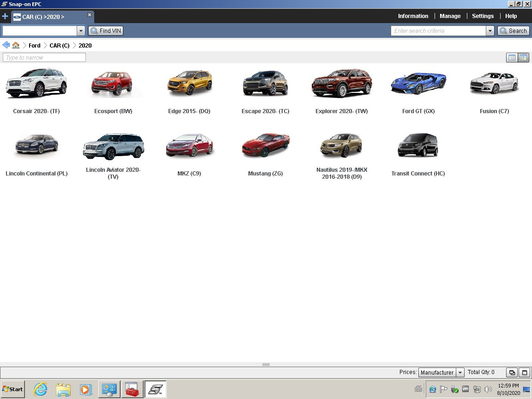Screen dimensions: 532x399
Task: Open the Fusion (C7) vehicle image
Action: coord(494,83)
